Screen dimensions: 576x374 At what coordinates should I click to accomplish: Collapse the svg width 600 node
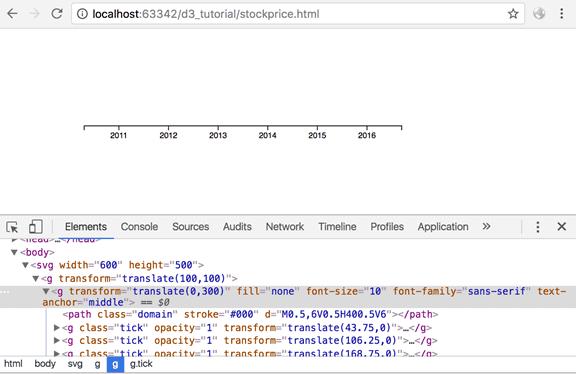coord(25,265)
